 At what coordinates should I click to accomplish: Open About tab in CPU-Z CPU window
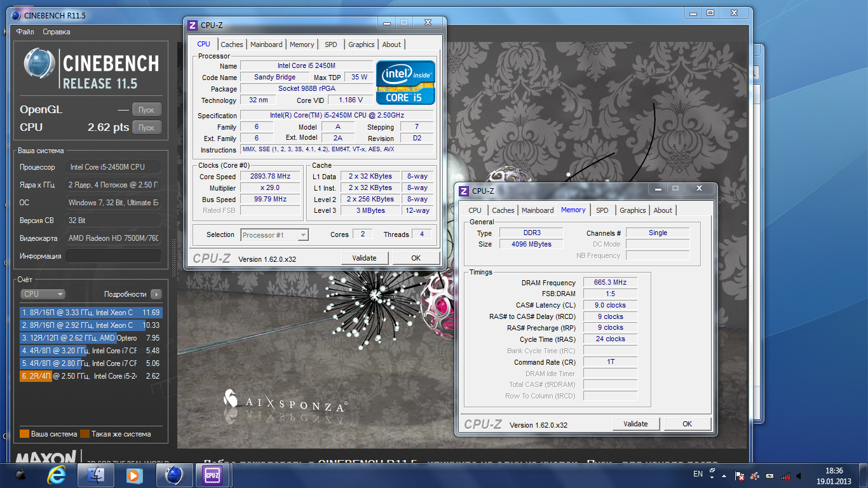(x=391, y=44)
